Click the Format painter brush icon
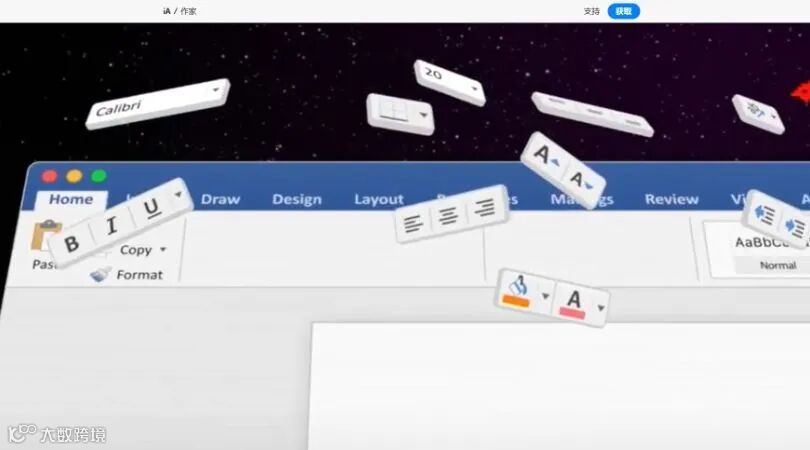The height and width of the screenshot is (450, 810). point(99,274)
